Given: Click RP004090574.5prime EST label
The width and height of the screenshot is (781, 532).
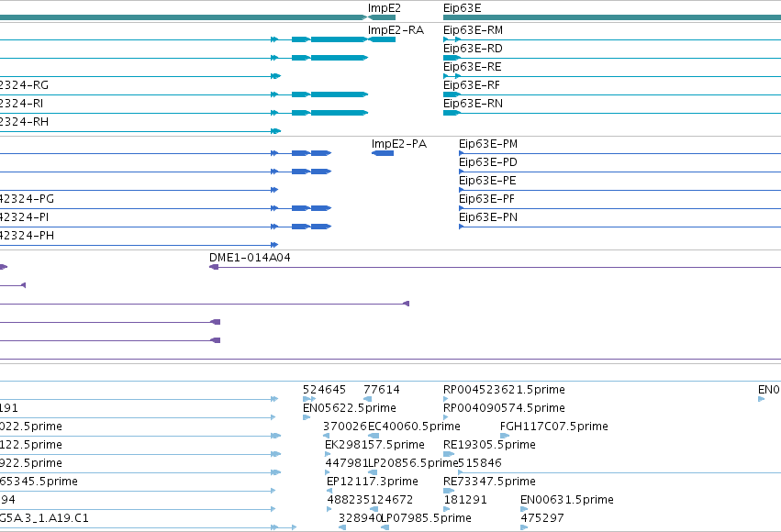Looking at the screenshot, I should pyautogui.click(x=504, y=408).
